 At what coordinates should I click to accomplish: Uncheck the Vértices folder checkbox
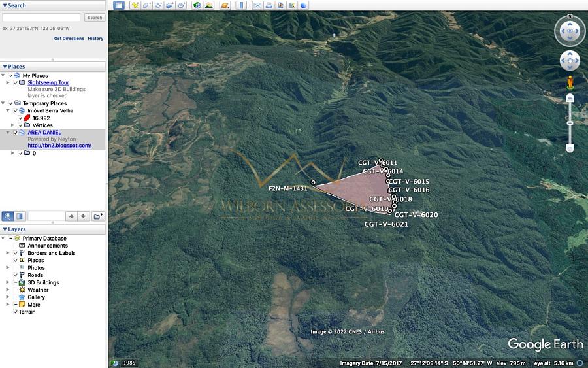click(20, 125)
